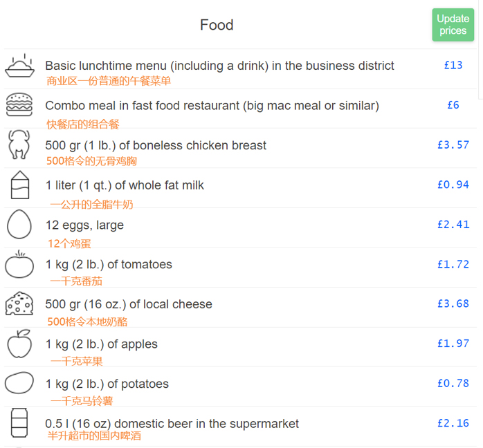
Task: Open the £2.16 domestic beer price
Action: tap(453, 423)
